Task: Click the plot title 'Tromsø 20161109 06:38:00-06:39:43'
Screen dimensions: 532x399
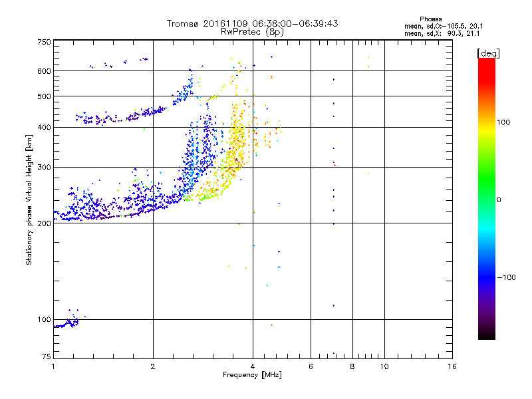Action: click(252, 23)
